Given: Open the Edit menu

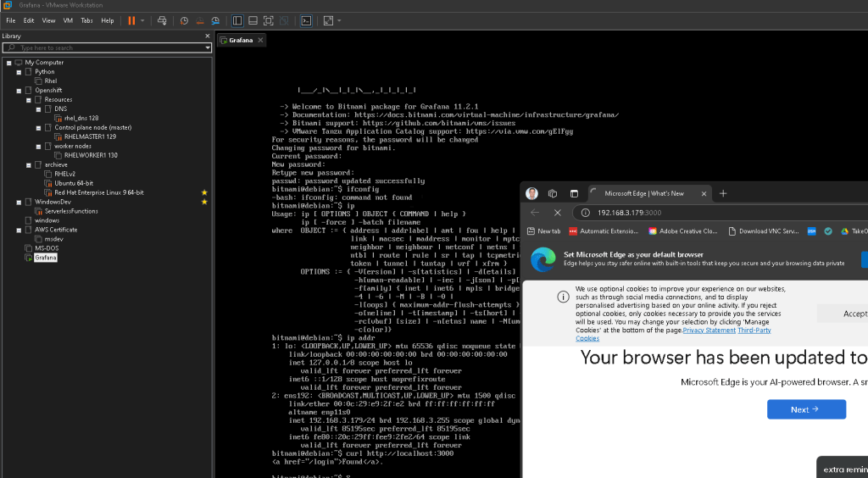Looking at the screenshot, I should 29,20.
